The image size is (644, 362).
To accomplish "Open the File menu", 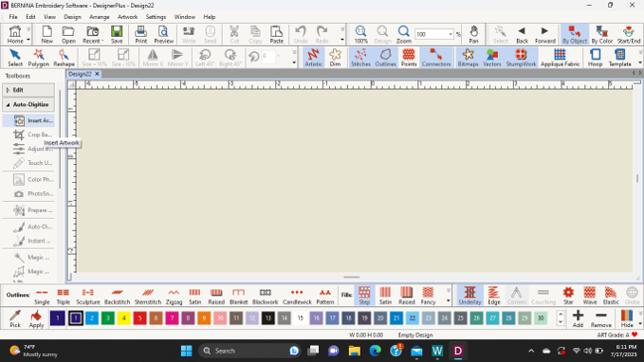I will (13, 17).
